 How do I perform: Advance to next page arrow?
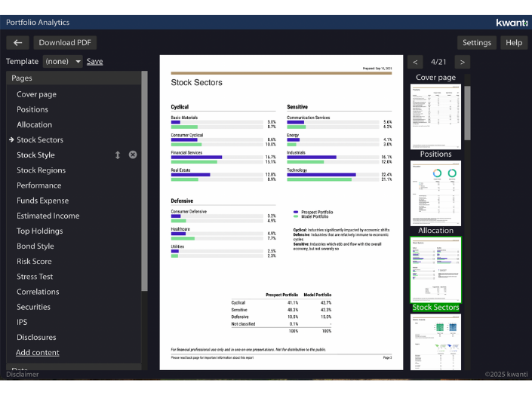tap(463, 62)
